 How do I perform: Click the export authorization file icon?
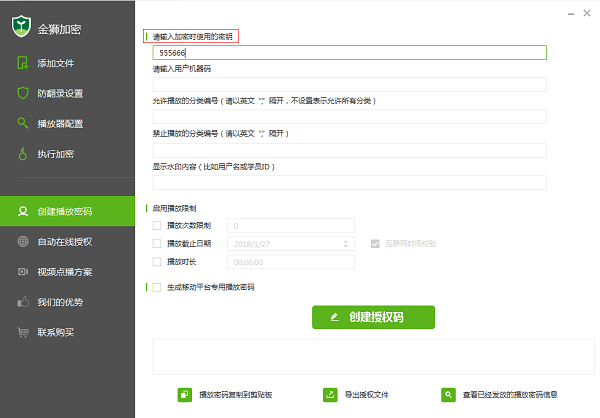[x=330, y=395]
